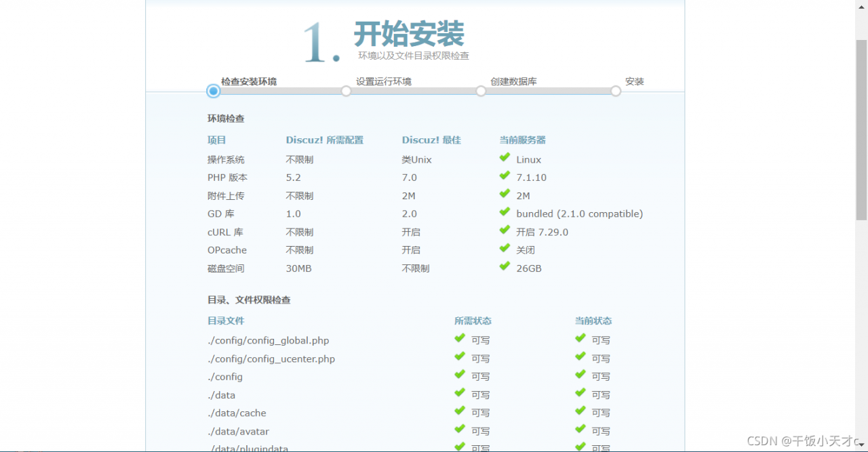Click the green checkmark beside Linux
The image size is (868, 452).
pos(505,157)
